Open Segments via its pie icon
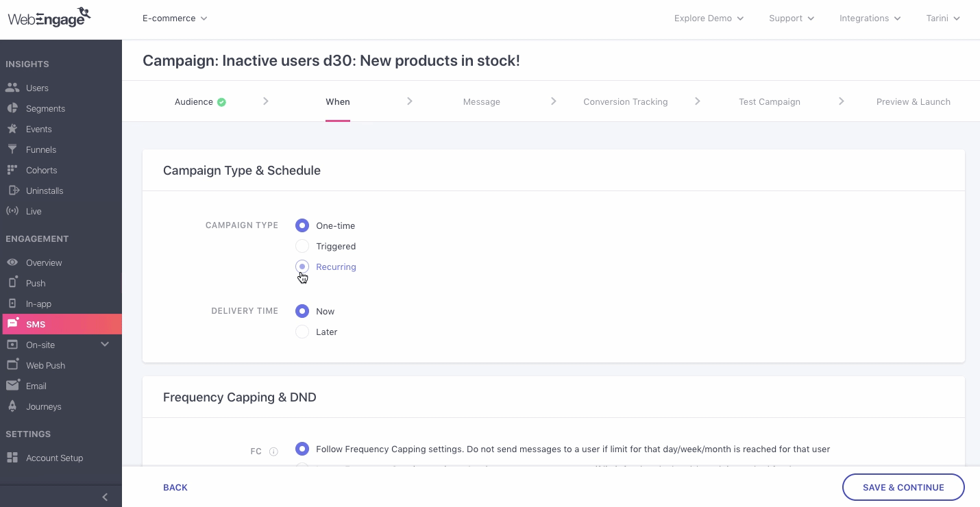980x507 pixels. coord(12,108)
